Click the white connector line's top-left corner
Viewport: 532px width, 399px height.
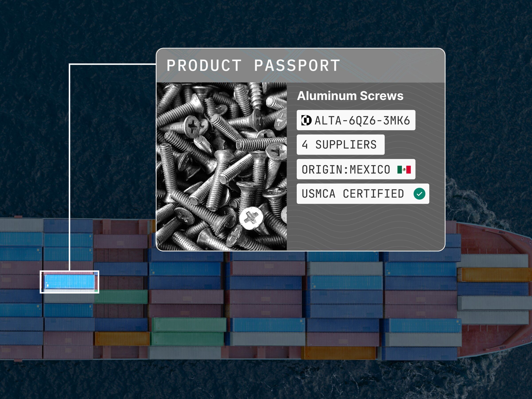[x=70, y=65]
